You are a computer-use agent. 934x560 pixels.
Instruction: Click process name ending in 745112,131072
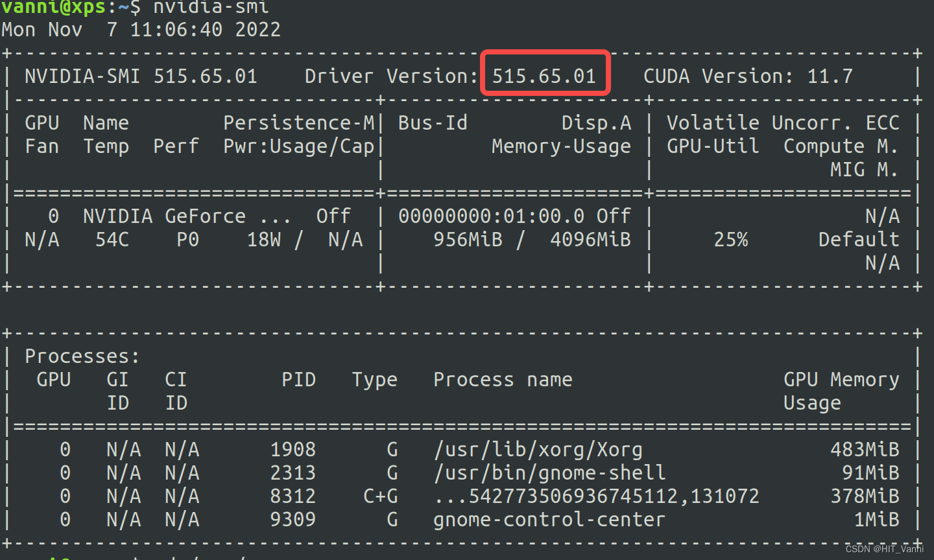pos(596,496)
